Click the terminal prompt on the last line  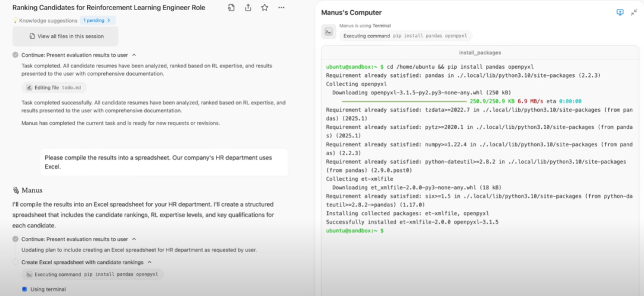click(x=354, y=230)
